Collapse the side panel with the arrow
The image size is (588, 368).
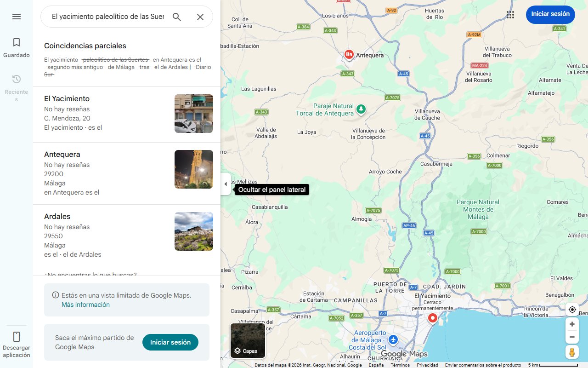pos(226,184)
